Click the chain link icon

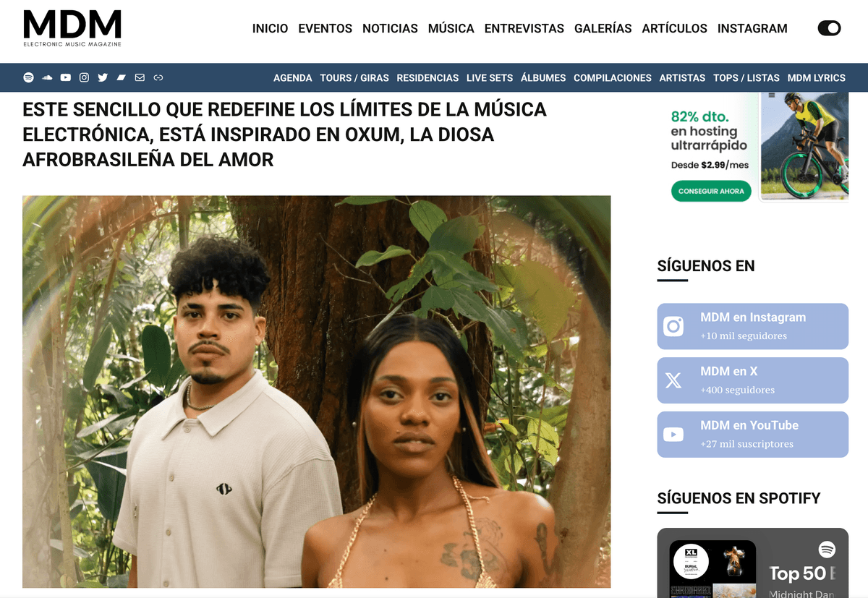click(x=158, y=77)
